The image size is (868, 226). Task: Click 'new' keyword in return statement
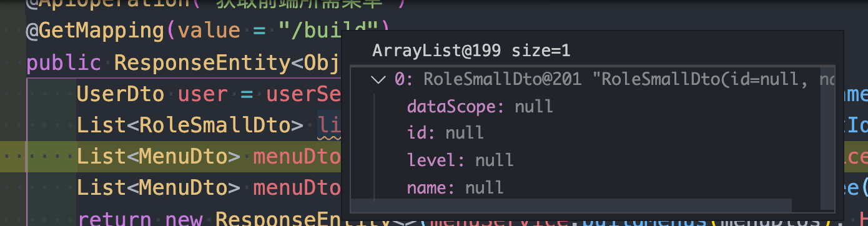[x=184, y=219]
